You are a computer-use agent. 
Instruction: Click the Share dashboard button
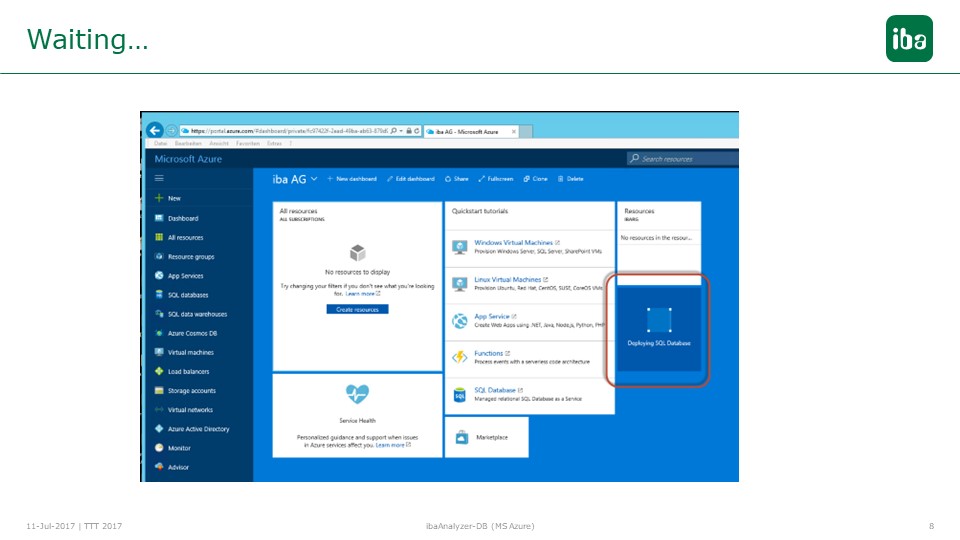[x=457, y=179]
